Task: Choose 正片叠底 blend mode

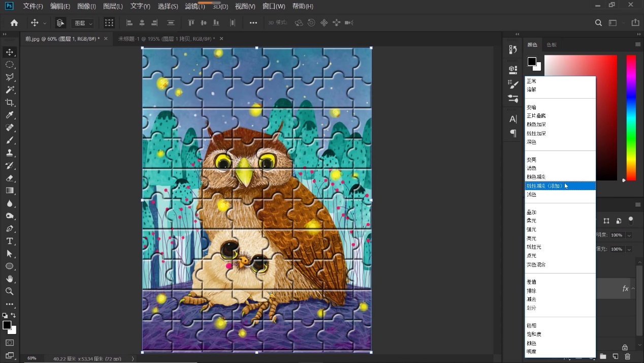Action: click(x=536, y=116)
